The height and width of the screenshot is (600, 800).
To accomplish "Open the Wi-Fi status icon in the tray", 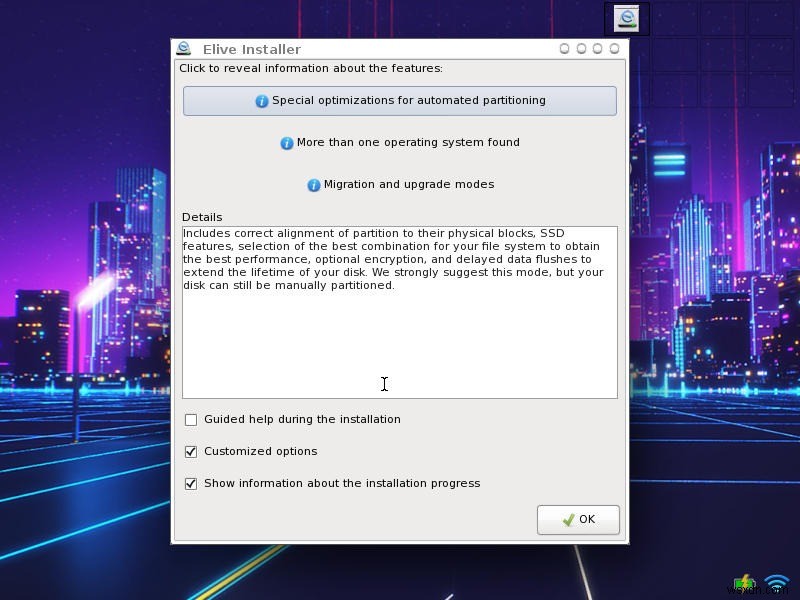I will (x=775, y=579).
